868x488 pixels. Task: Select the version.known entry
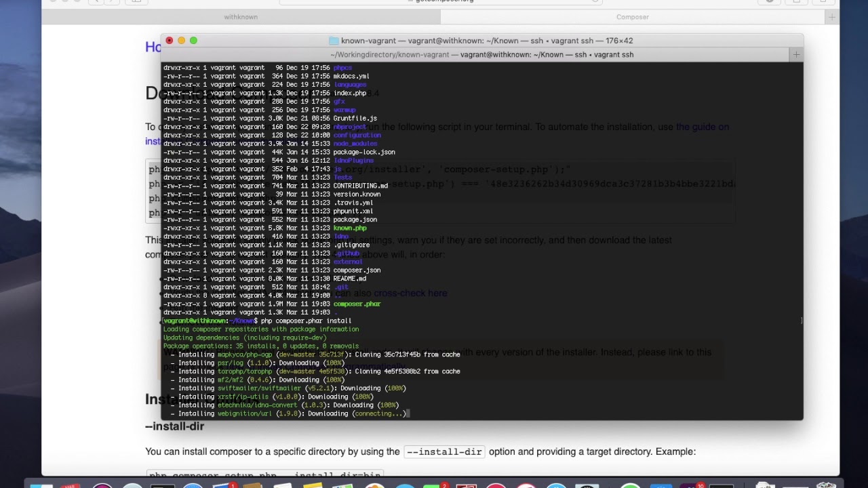357,195
